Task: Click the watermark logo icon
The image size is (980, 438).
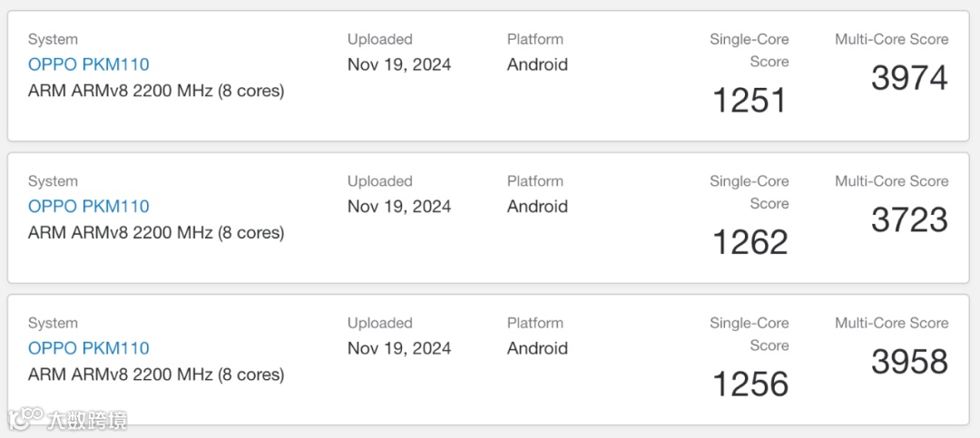Action: [x=25, y=418]
